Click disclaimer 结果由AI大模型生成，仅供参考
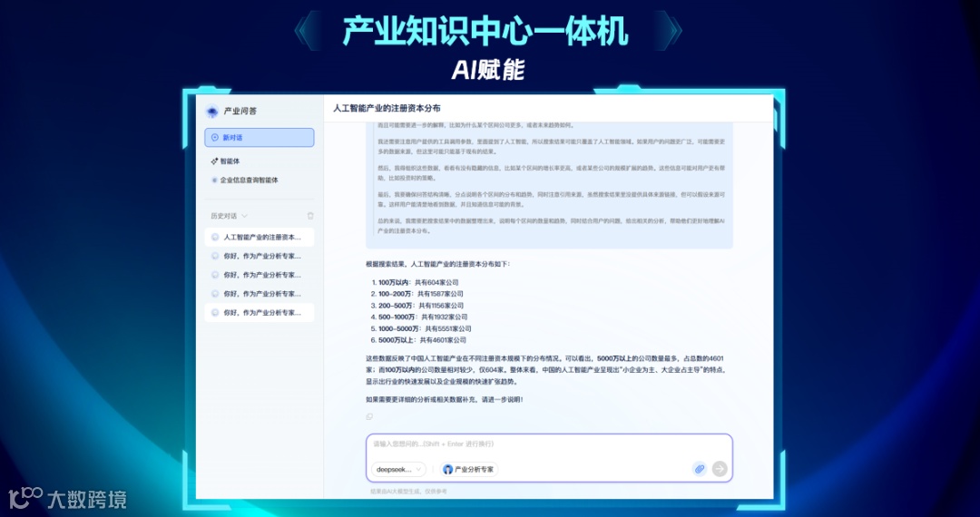 pyautogui.click(x=408, y=492)
